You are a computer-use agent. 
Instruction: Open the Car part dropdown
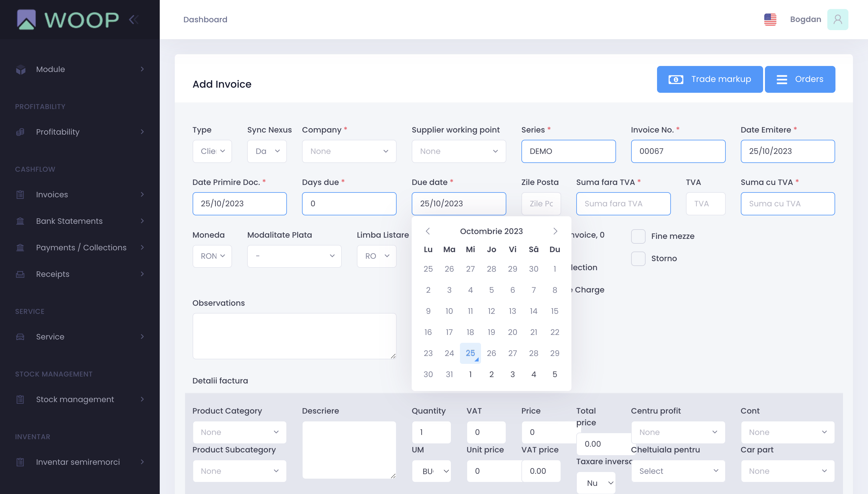788,471
